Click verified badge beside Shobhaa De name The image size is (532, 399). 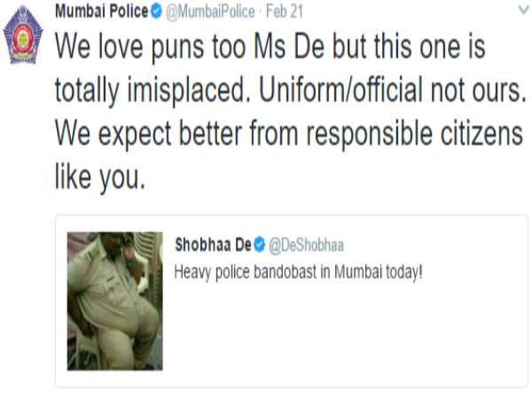coord(260,245)
